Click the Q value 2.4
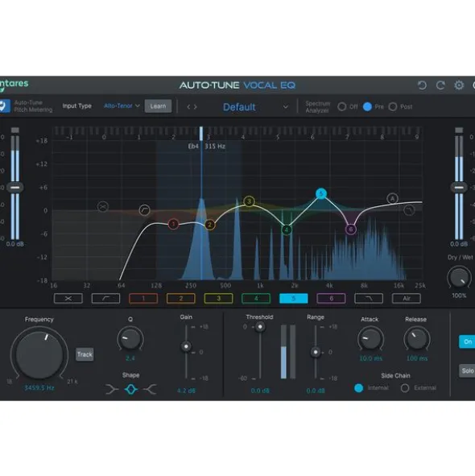This screenshot has height=476, width=475. point(130,358)
